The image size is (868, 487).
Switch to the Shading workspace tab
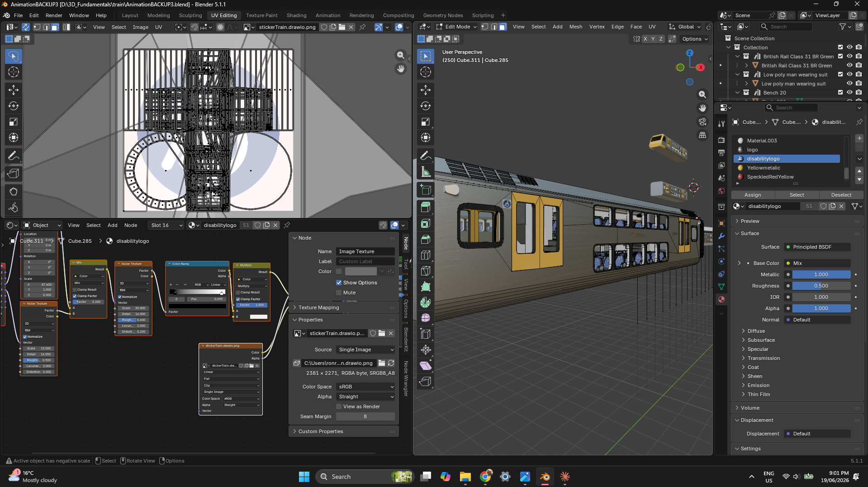tap(296, 15)
